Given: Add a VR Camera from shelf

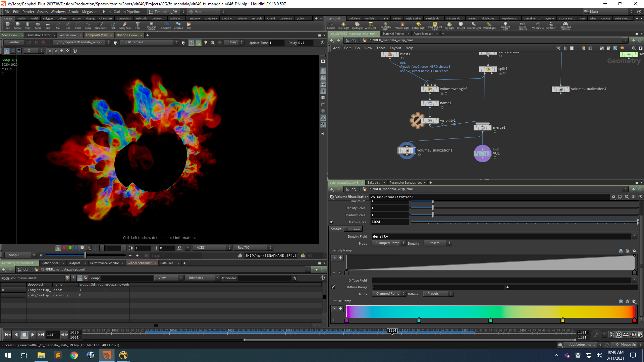Looking at the screenshot, I should click(x=538, y=25).
